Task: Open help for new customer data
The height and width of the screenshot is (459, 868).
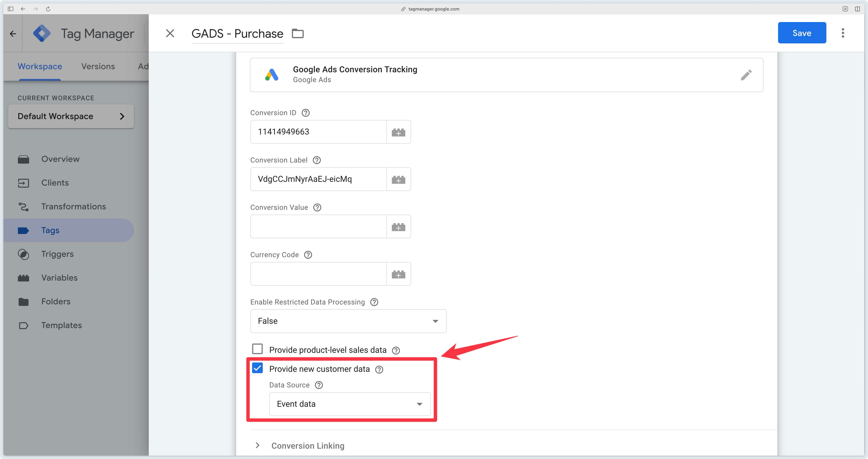Action: coord(379,370)
